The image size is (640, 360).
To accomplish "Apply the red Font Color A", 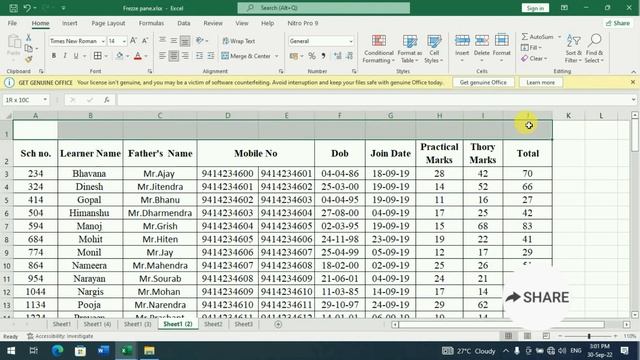I will (138, 56).
